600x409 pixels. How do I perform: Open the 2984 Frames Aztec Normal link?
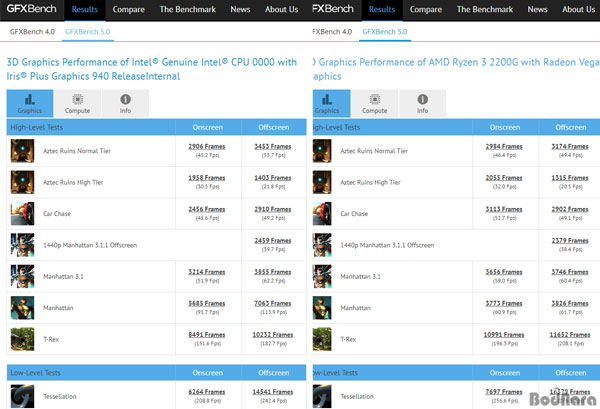[x=504, y=147]
